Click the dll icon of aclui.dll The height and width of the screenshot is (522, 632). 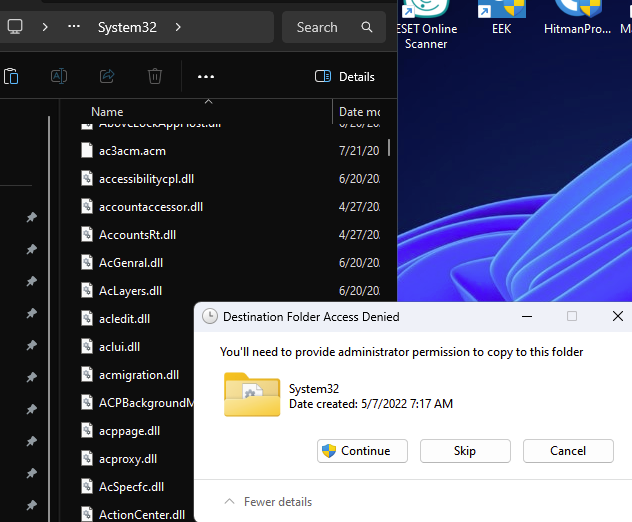pos(87,346)
